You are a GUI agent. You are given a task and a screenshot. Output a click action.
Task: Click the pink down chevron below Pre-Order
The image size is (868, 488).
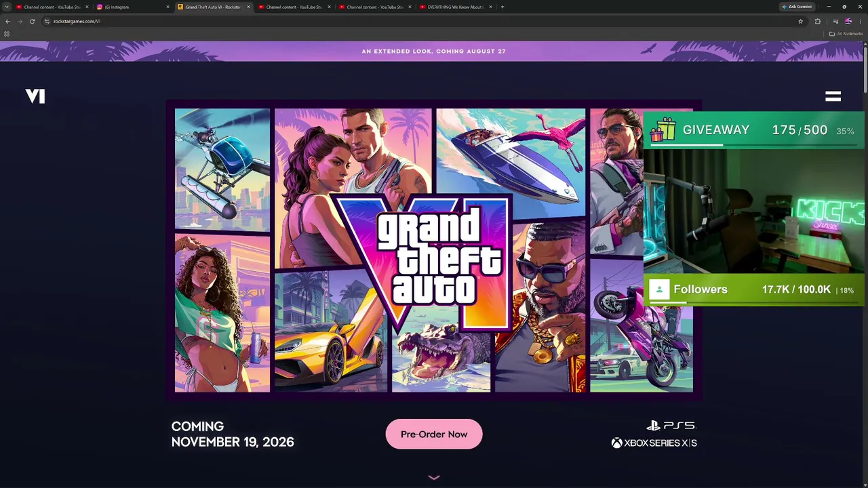click(434, 477)
